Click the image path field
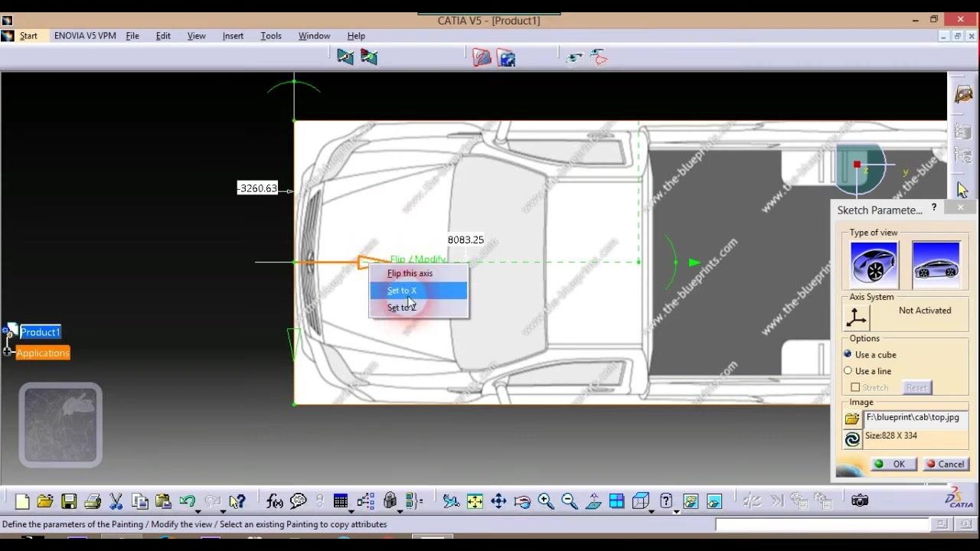 [x=916, y=418]
